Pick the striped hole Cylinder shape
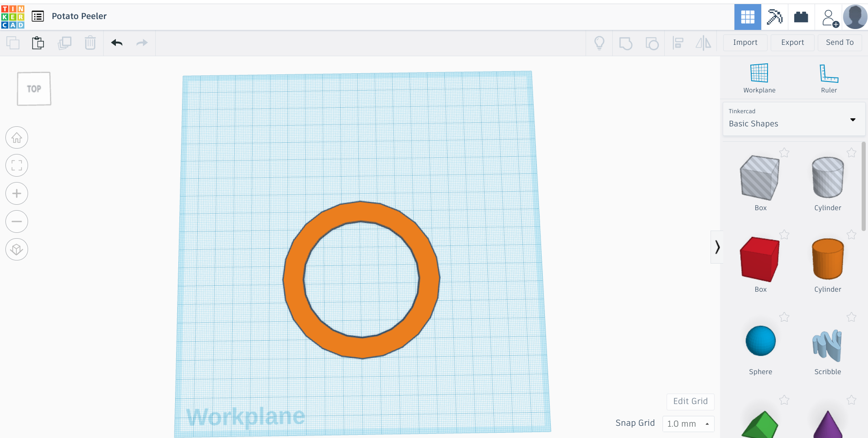This screenshot has width=868, height=438. [828, 178]
